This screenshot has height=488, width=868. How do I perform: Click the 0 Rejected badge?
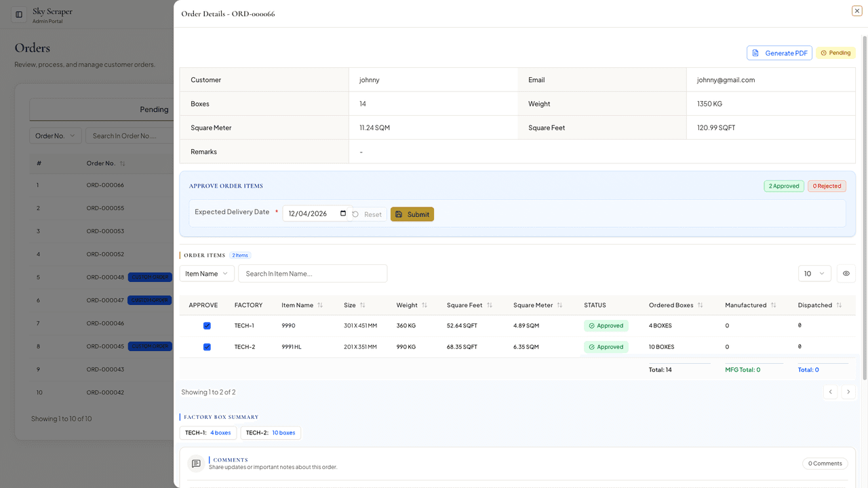coord(827,186)
